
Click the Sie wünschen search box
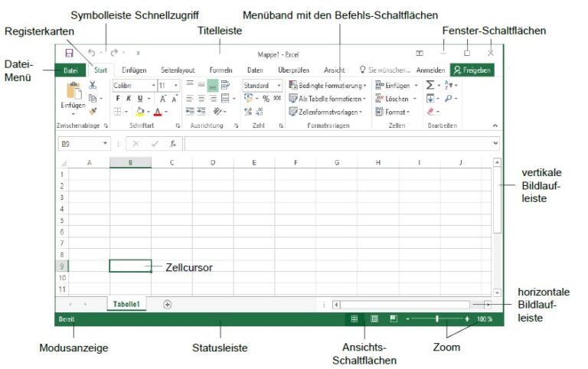[x=385, y=70]
